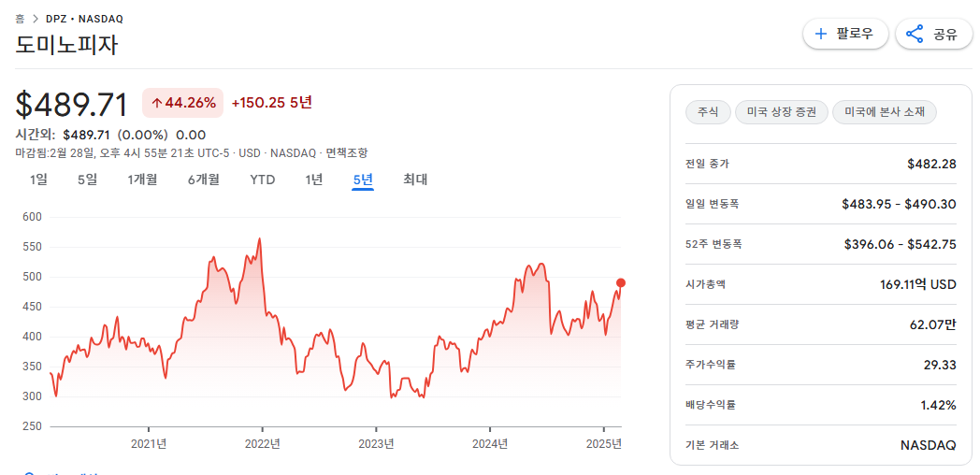The width and height of the screenshot is (980, 475).
Task: Select the YTD range tab
Action: click(263, 180)
